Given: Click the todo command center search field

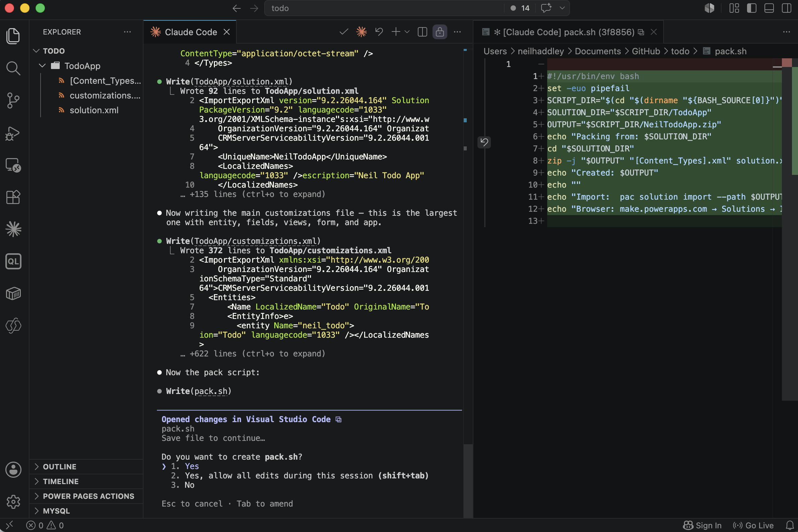Looking at the screenshot, I should pyautogui.click(x=384, y=8).
